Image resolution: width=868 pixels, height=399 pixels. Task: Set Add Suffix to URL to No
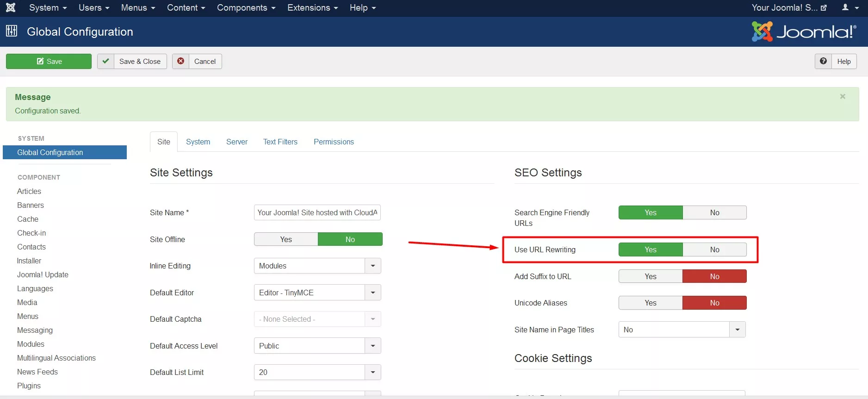coord(715,276)
